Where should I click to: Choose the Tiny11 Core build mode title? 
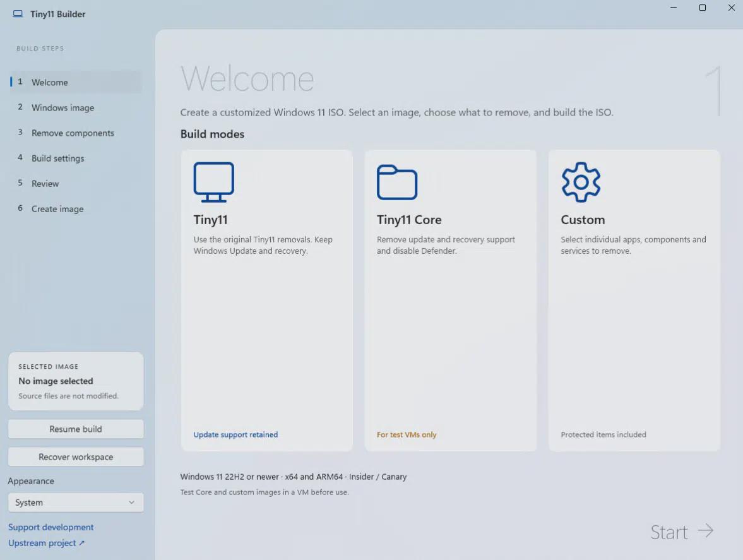click(409, 220)
